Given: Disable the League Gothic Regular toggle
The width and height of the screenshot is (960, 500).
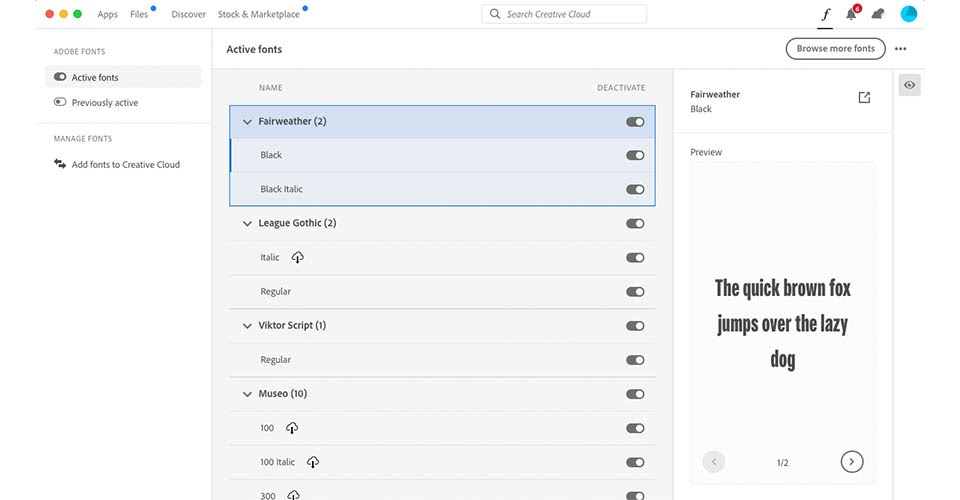Looking at the screenshot, I should (635, 292).
